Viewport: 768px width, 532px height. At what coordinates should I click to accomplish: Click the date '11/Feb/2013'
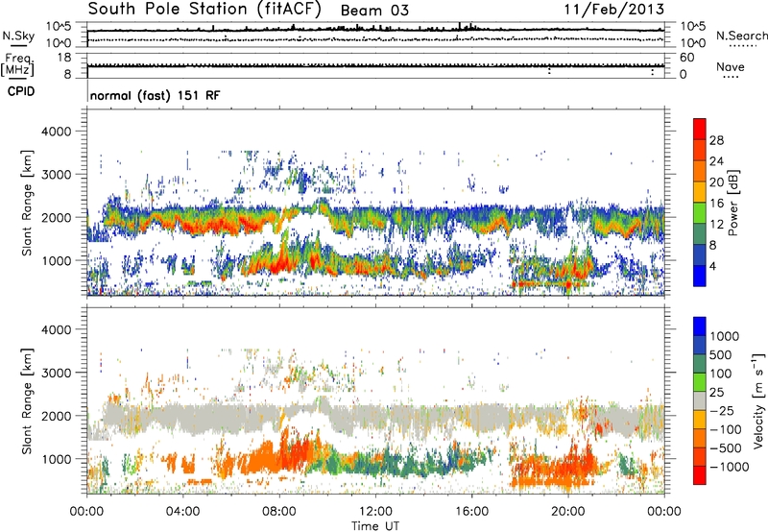coord(614,10)
